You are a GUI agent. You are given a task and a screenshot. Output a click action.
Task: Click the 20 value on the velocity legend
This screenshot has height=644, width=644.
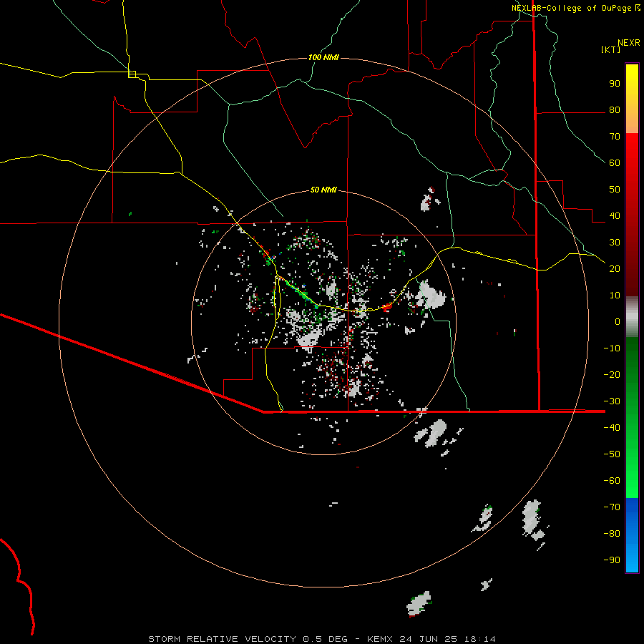pos(615,268)
